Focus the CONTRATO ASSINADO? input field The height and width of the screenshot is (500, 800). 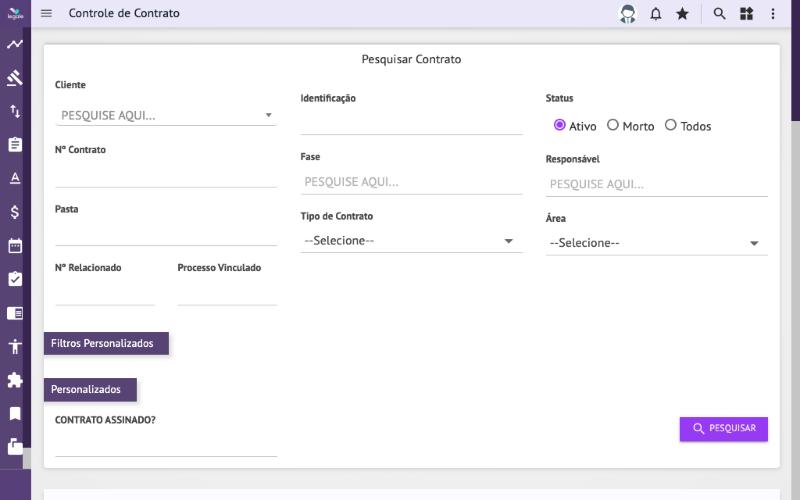[166, 445]
